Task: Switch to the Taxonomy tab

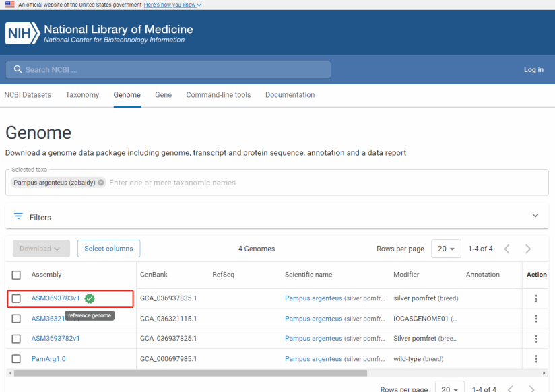Action: pyautogui.click(x=82, y=95)
